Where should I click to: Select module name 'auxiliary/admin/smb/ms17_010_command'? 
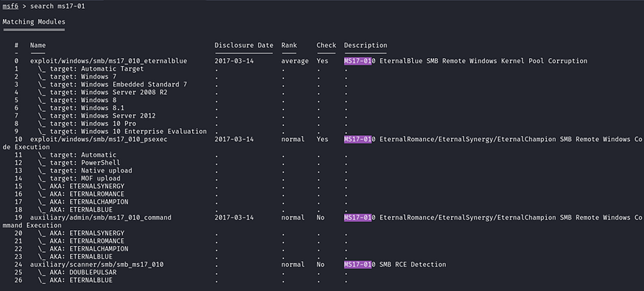[x=101, y=218]
